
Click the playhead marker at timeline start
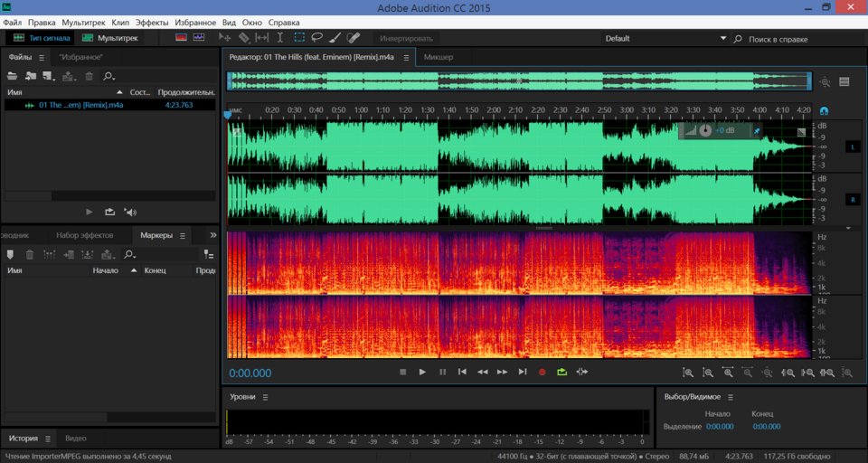pyautogui.click(x=227, y=115)
